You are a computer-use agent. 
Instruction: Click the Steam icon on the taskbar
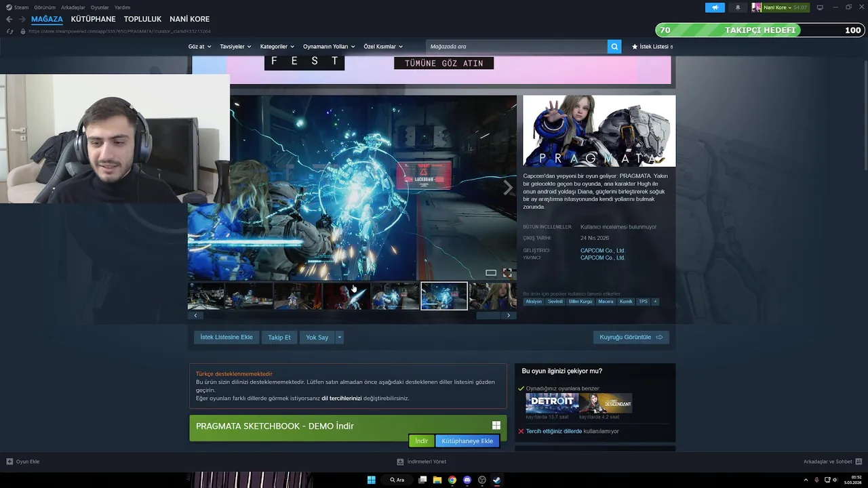click(497, 480)
